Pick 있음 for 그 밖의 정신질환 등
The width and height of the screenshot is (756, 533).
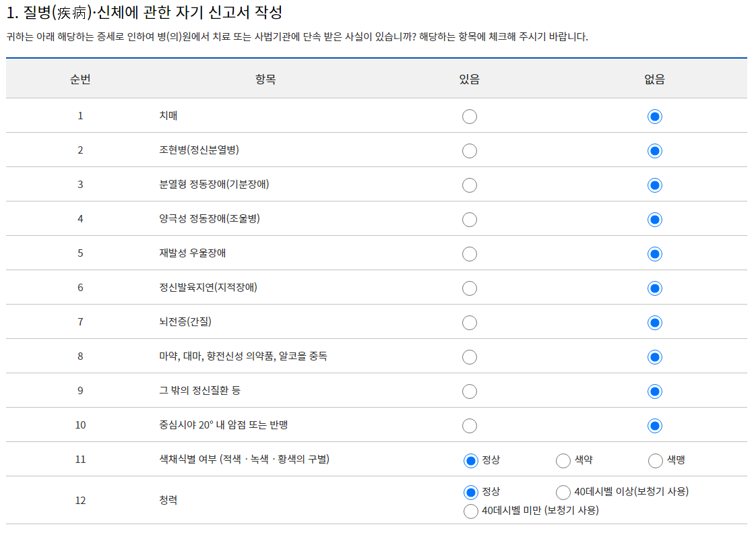tap(469, 391)
